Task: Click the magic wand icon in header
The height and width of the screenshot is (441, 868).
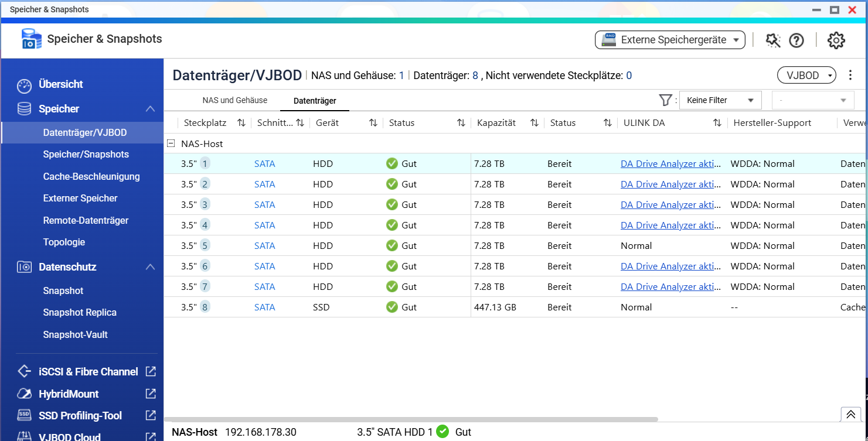Action: point(773,40)
